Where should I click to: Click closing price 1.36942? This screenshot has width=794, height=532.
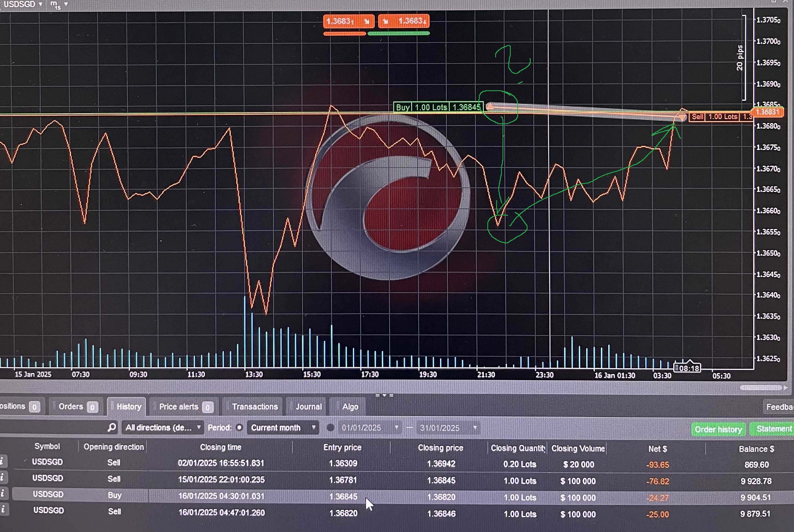(441, 464)
